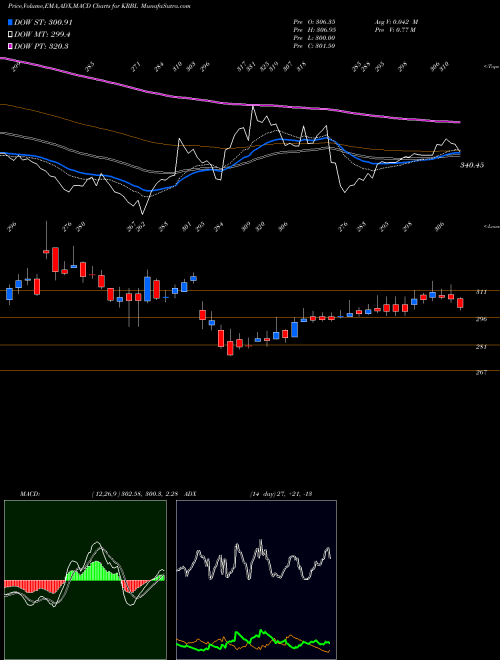Click the '<Lows' label at right edge
Viewport: 500px width, 660px height.
point(491,227)
